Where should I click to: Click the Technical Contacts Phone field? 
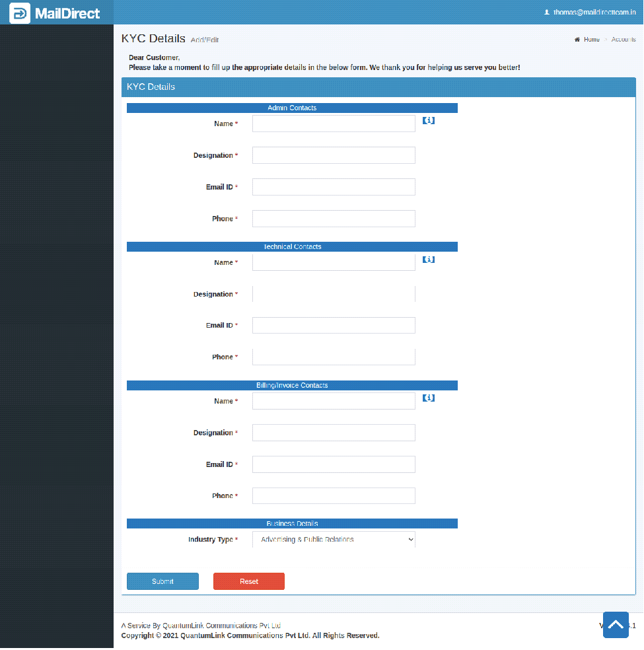click(x=334, y=357)
